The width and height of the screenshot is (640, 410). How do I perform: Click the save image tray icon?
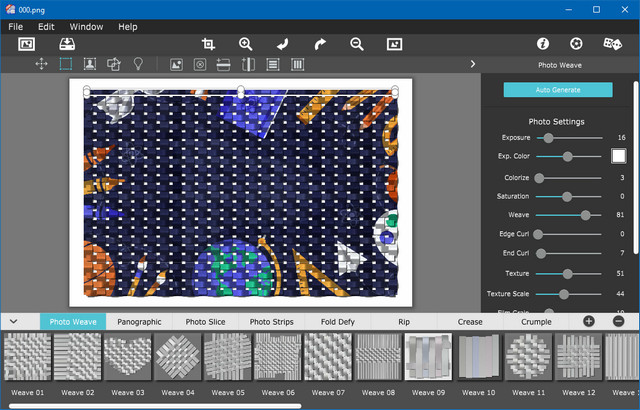pyautogui.click(x=67, y=44)
